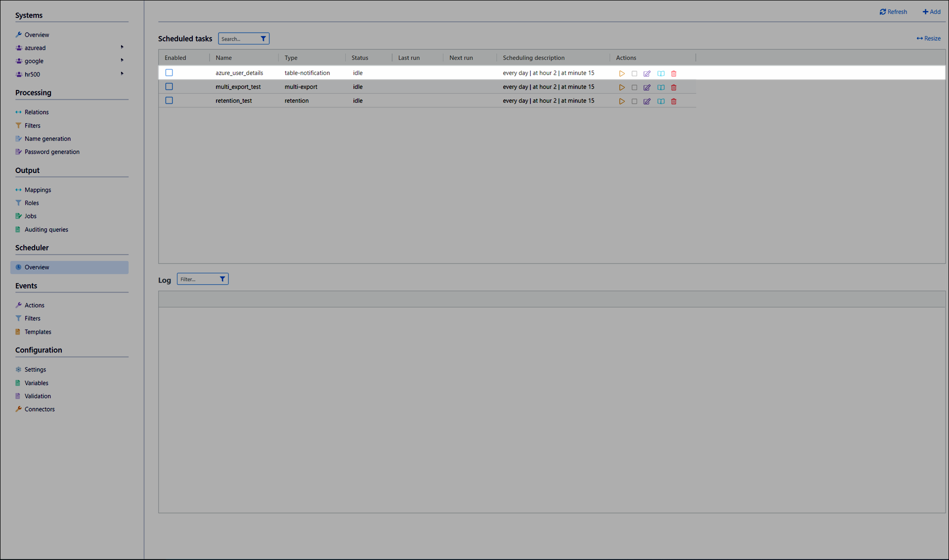Edit the azure_user_details task

pyautogui.click(x=647, y=74)
